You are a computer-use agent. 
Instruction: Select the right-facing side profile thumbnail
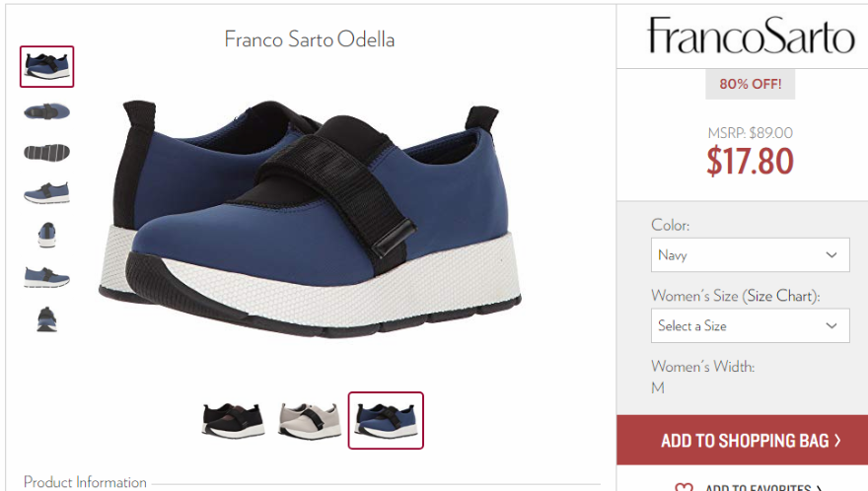click(x=47, y=277)
